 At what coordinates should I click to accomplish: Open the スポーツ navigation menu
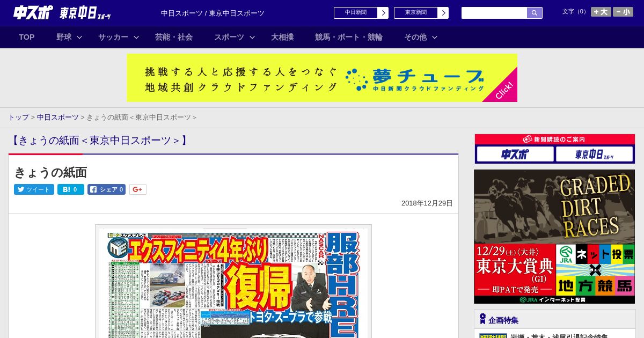(229, 37)
